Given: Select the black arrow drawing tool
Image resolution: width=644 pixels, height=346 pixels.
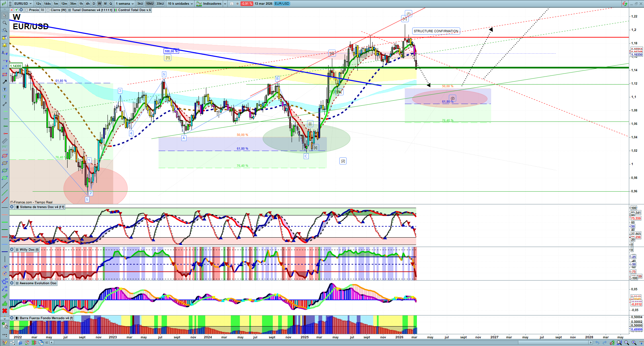Looking at the screenshot, I should tap(4, 82).
